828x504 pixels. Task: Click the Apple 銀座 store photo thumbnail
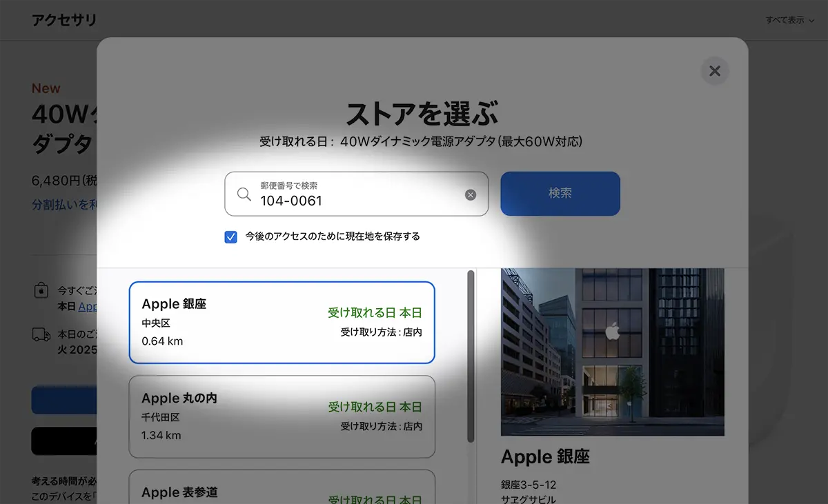[x=612, y=352]
